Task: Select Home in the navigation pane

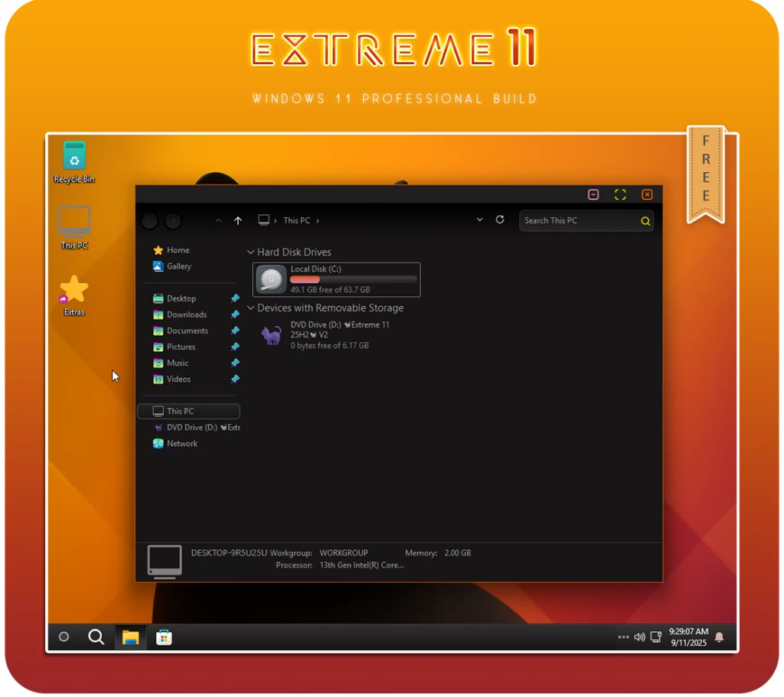Action: (x=178, y=250)
